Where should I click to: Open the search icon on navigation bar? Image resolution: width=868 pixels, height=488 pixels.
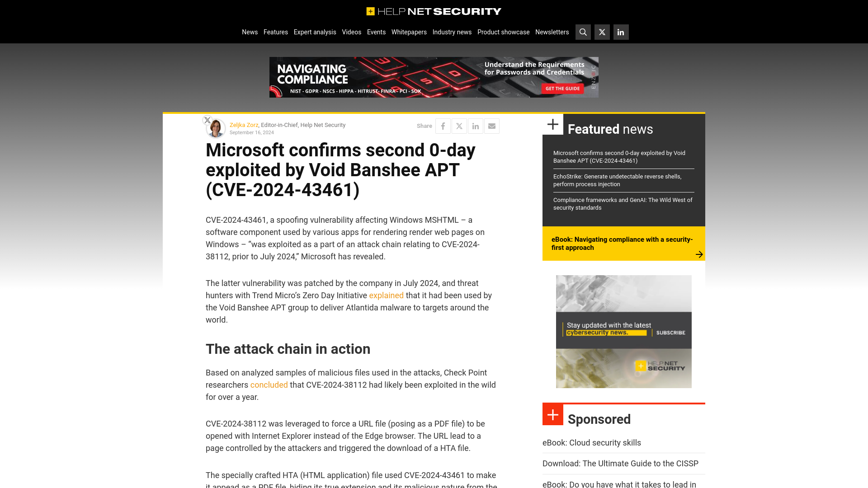(583, 32)
